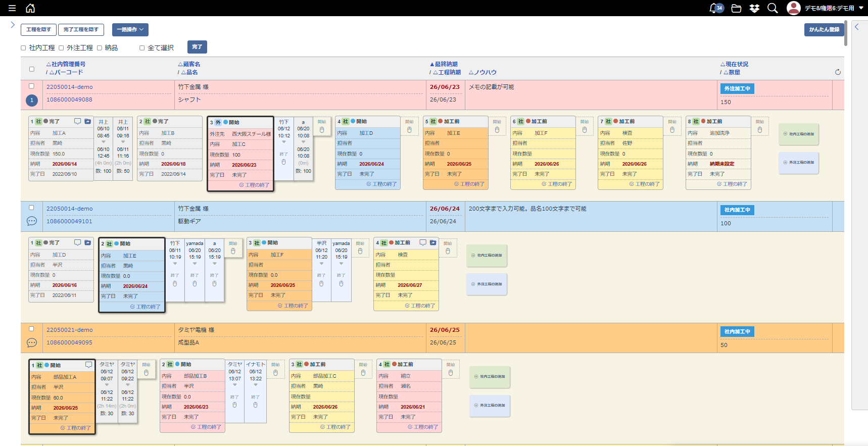868x446 pixels.
Task: Toggle the 外注工程 filter checkbox
Action: (x=61, y=48)
